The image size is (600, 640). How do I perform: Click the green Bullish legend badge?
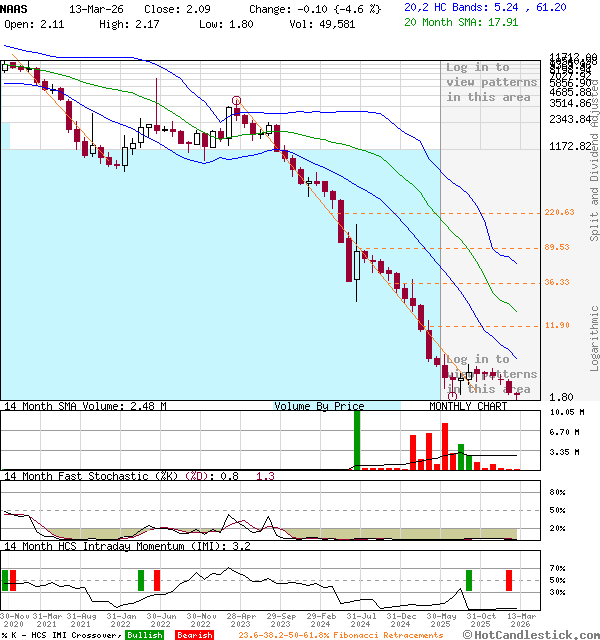click(x=144, y=635)
